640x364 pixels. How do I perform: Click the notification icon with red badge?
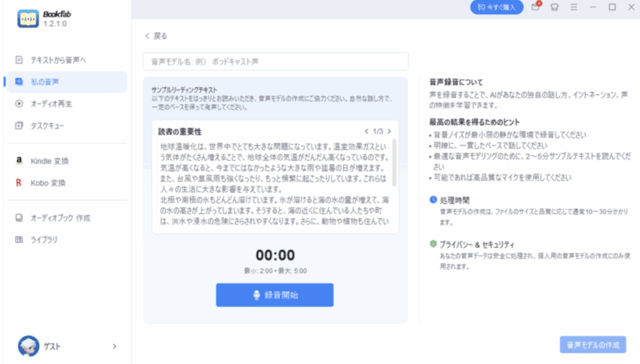click(x=535, y=7)
